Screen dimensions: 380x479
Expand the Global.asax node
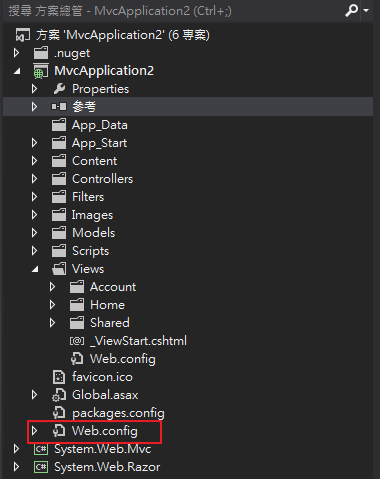(x=34, y=395)
